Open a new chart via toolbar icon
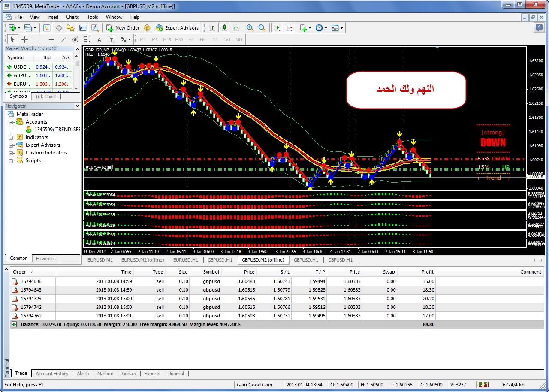The height and width of the screenshot is (392, 549). tap(12, 28)
